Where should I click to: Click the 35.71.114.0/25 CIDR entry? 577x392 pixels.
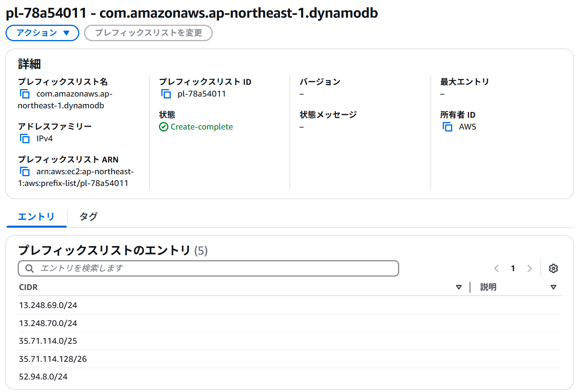click(48, 341)
